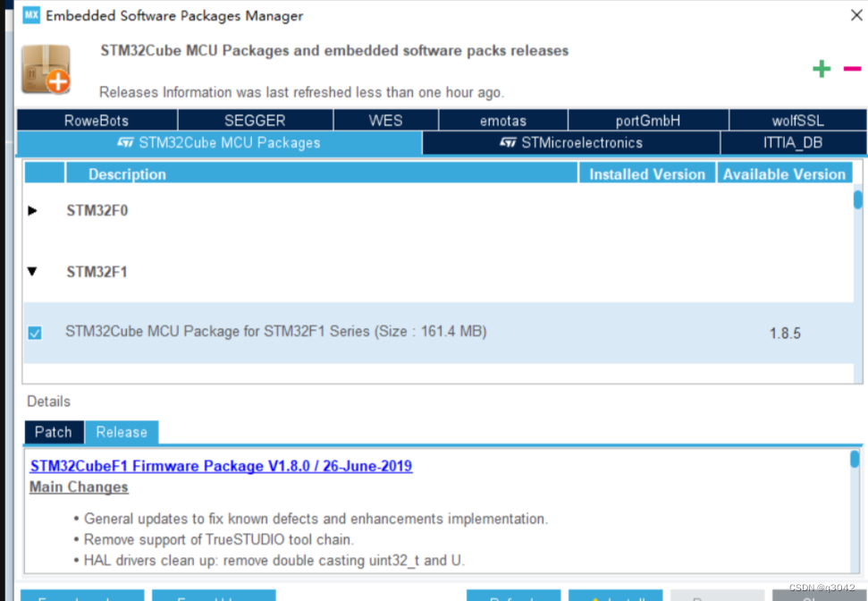The height and width of the screenshot is (601, 868).
Task: Click the pink minus icon to collapse all
Action: [x=852, y=69]
